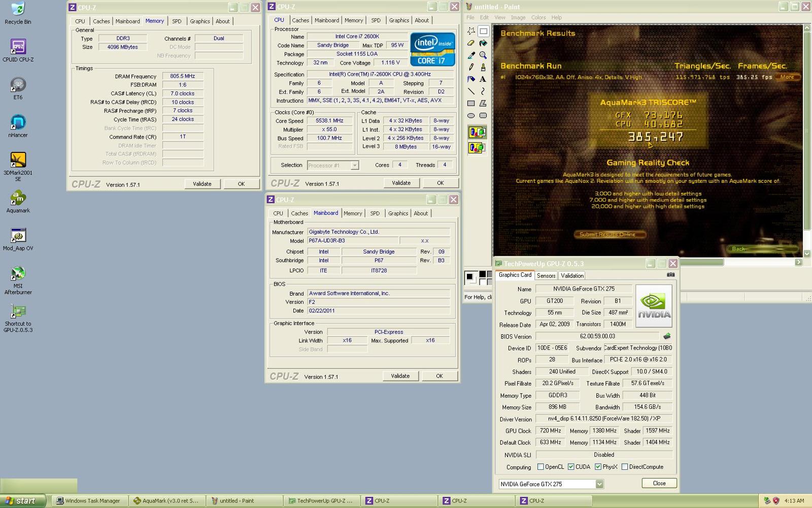Open the Aquamark desktop shortcut
This screenshot has height=508, width=812.
[18, 202]
